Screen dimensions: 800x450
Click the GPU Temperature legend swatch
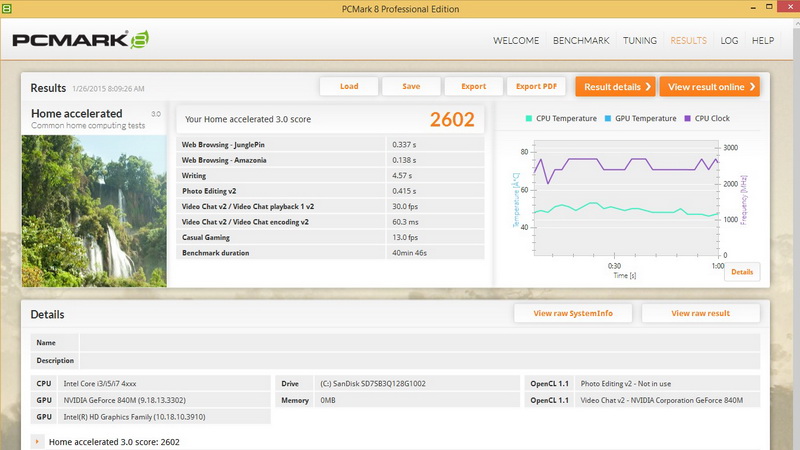click(x=608, y=118)
